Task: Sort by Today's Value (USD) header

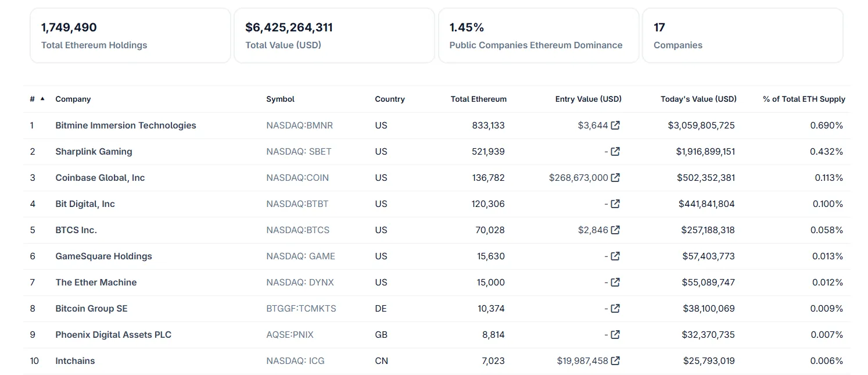Action: (x=698, y=99)
